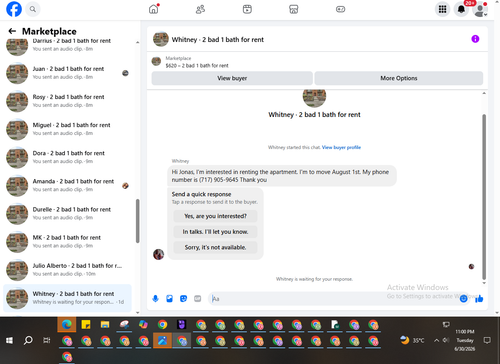This screenshot has width=500, height=364.
Task: Open the notifications bell icon
Action: coord(461,9)
